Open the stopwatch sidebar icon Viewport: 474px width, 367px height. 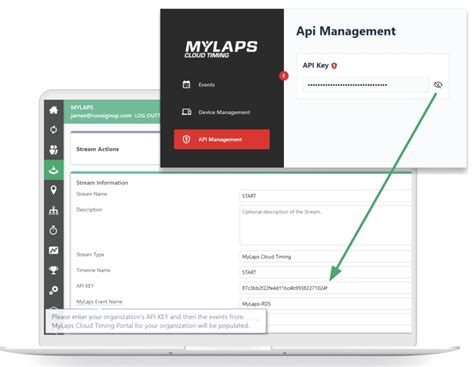[x=53, y=230]
